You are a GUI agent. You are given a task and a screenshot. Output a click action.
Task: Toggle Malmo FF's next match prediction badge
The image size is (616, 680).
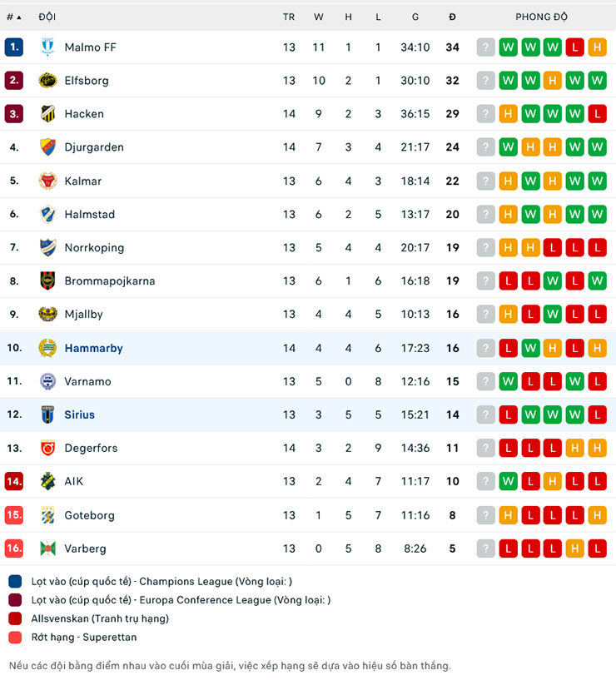[485, 47]
